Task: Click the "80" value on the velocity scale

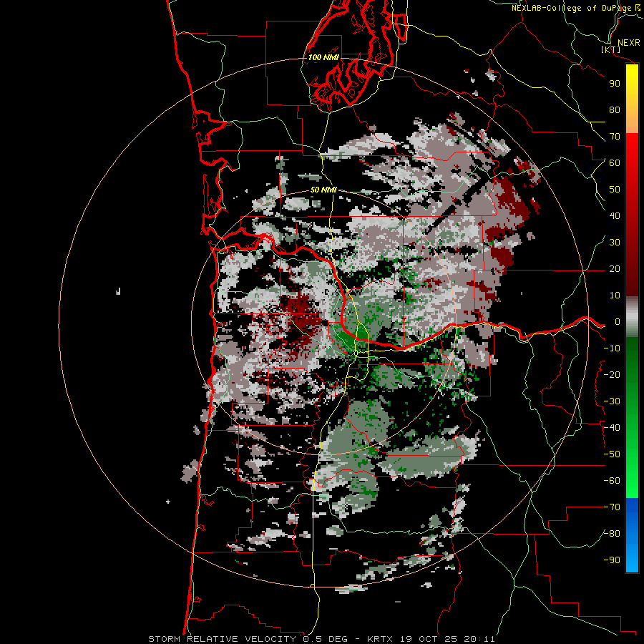Action: 615,109
